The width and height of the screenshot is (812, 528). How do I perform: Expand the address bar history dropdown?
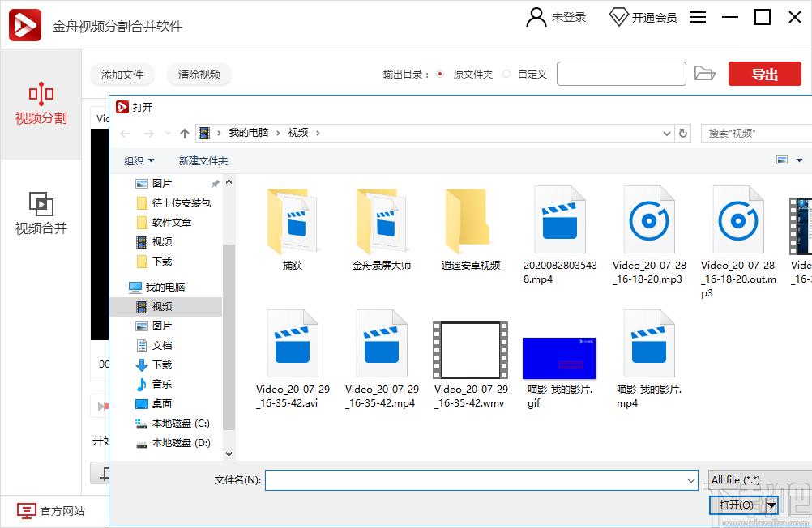coord(666,134)
